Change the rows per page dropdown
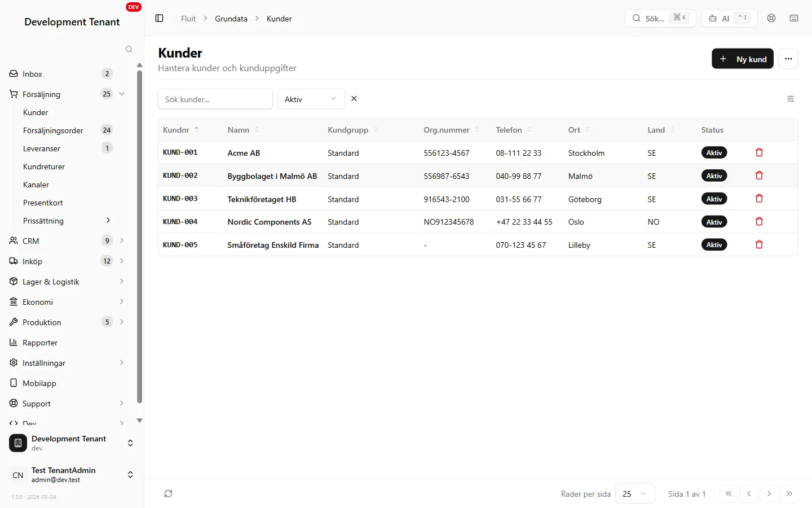Viewport: 812px width, 508px height. click(635, 494)
